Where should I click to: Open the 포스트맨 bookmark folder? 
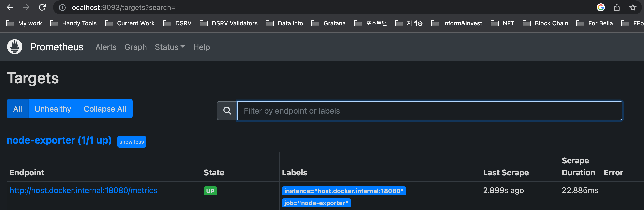[371, 23]
